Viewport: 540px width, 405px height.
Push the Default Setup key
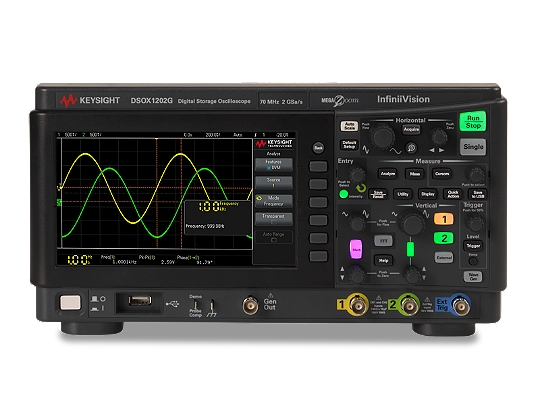coord(349,145)
